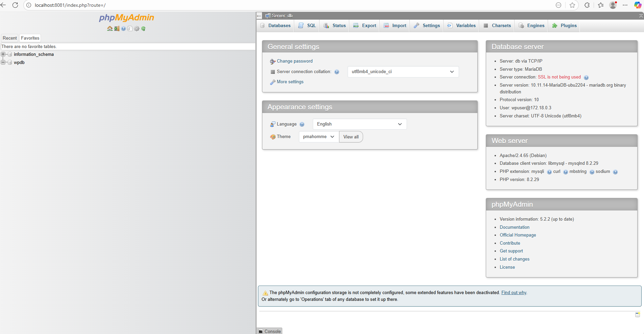Open the Language dropdown showing English
Screen dimensions: 644x334
click(360, 124)
